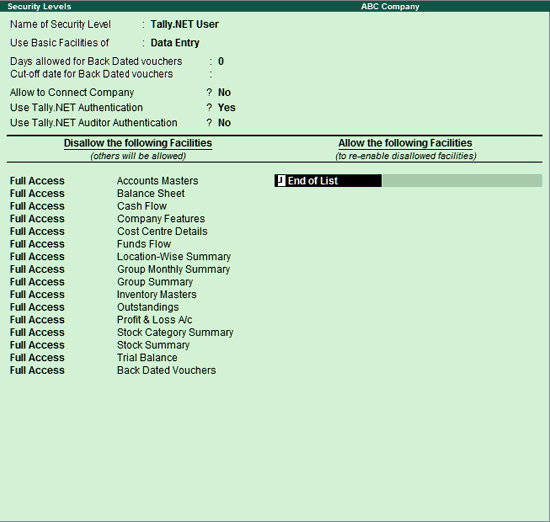Select Funds Flow facility row
Screen dimensions: 550x522
[144, 244]
